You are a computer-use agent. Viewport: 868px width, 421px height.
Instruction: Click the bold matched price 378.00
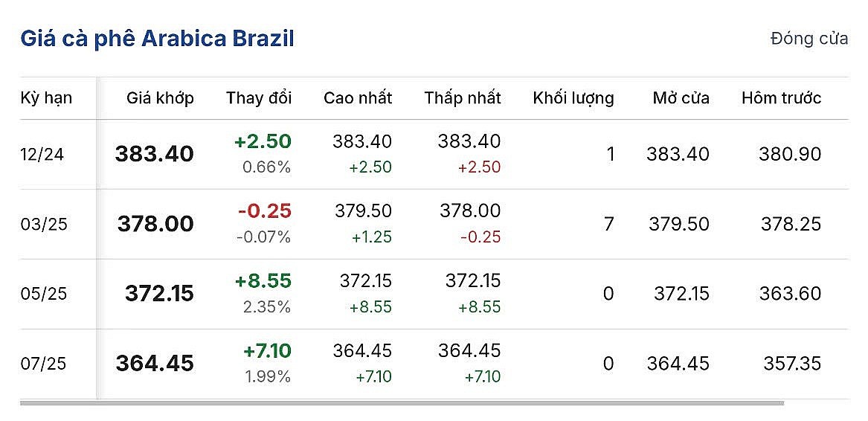[x=155, y=224]
